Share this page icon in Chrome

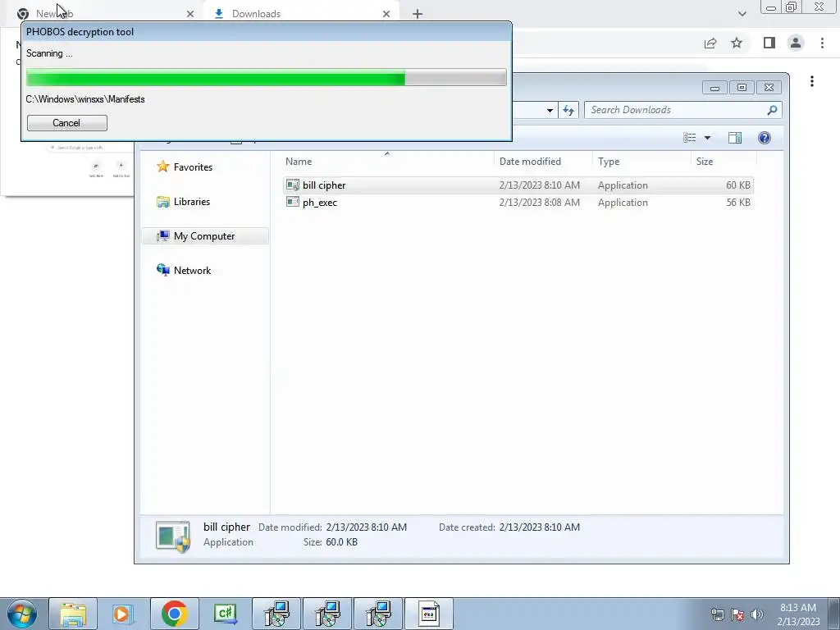click(x=710, y=43)
